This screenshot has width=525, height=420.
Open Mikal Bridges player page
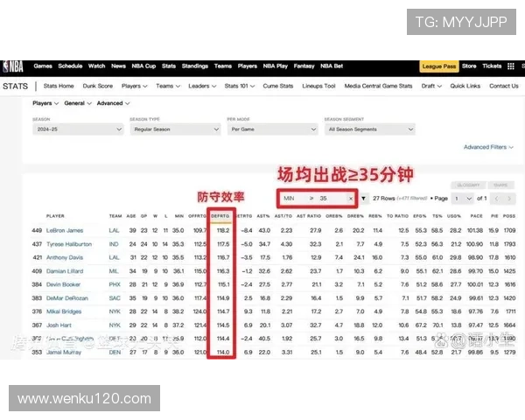tap(64, 311)
